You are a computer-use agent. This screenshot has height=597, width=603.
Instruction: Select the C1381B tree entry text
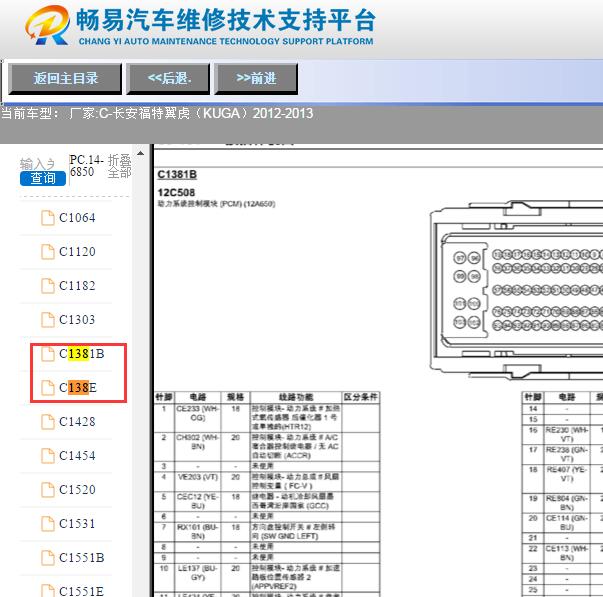pyautogui.click(x=82, y=354)
